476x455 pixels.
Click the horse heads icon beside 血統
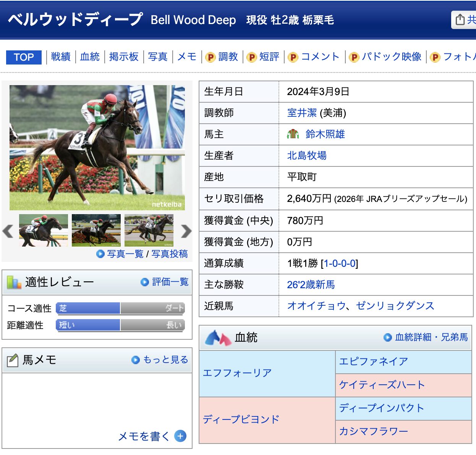pos(218,338)
